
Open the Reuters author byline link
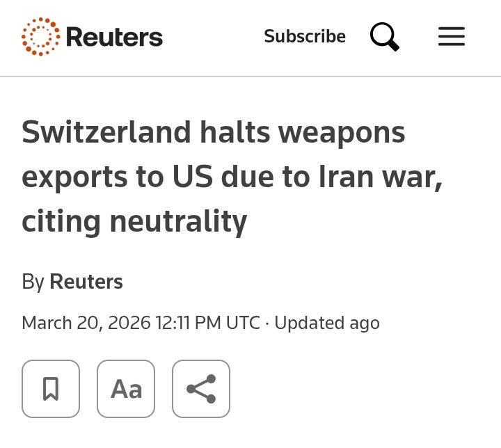pyautogui.click(x=86, y=282)
